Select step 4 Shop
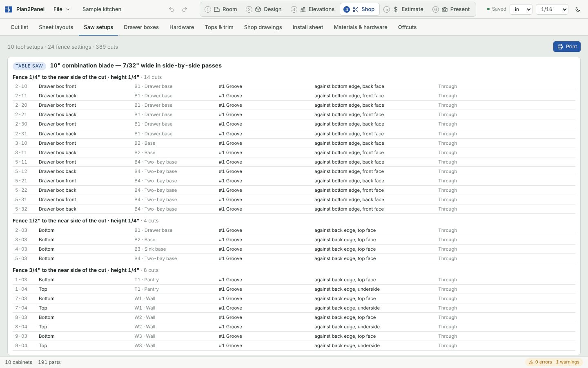This screenshot has width=588, height=368. (x=359, y=9)
